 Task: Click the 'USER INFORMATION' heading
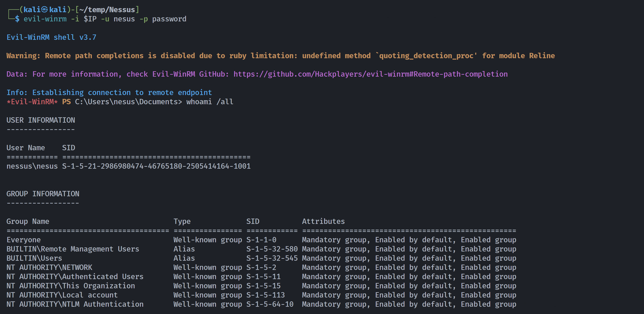(41, 121)
